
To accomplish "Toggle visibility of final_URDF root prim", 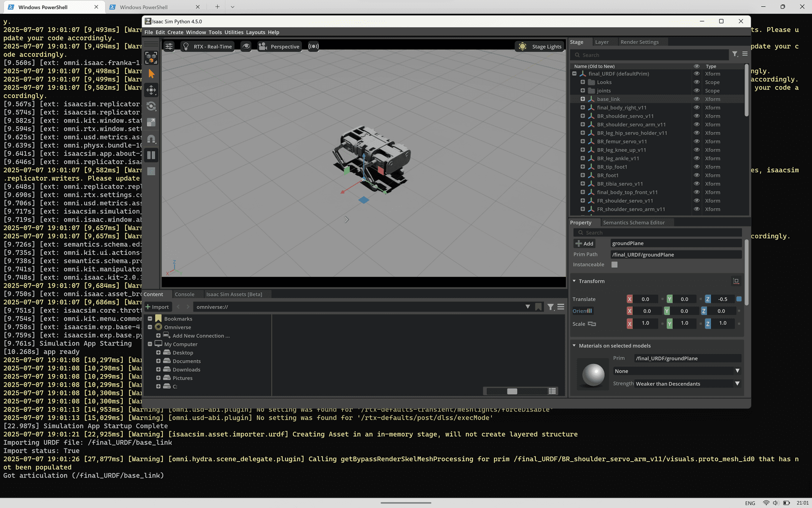I will [696, 74].
